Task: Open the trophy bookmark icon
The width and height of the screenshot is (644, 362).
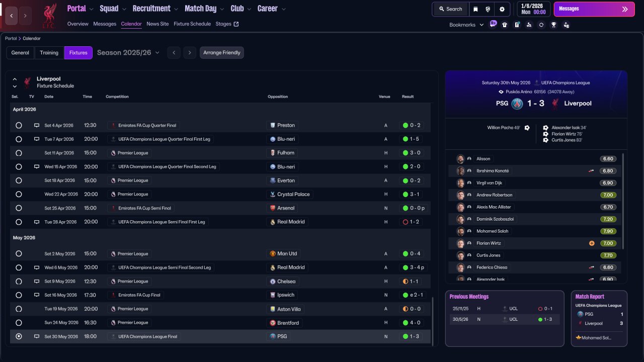Action: (x=553, y=25)
